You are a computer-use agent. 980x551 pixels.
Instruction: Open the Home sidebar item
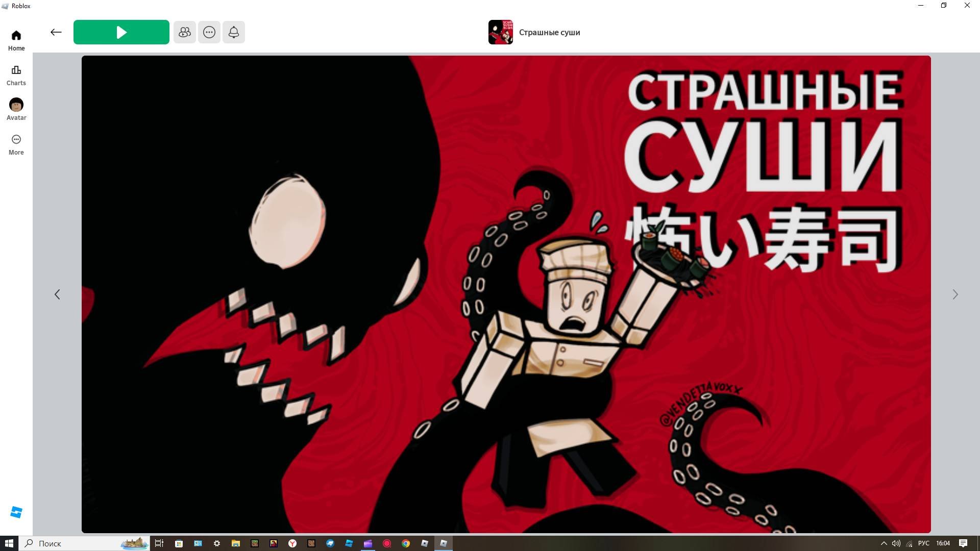pyautogui.click(x=16, y=40)
